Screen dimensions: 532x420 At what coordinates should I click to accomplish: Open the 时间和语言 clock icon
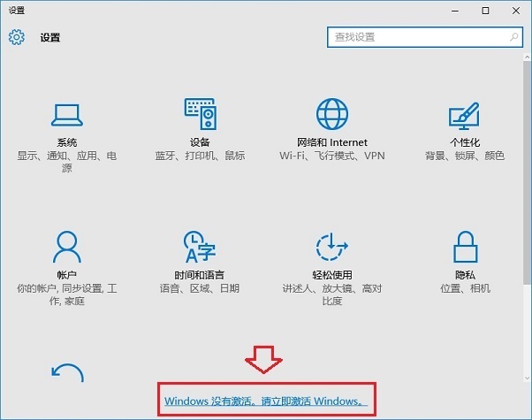click(x=199, y=247)
